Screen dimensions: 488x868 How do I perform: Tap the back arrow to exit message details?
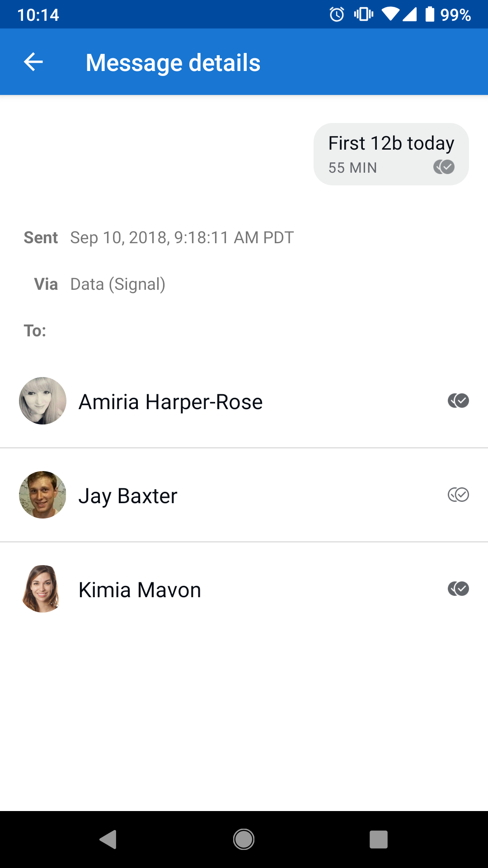tap(33, 62)
